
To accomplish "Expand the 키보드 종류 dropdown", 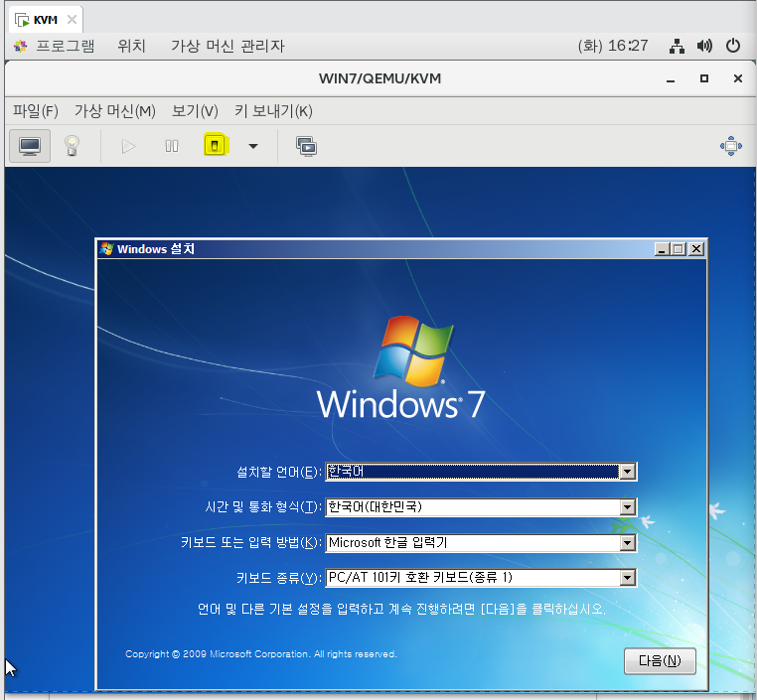I will tap(627, 578).
